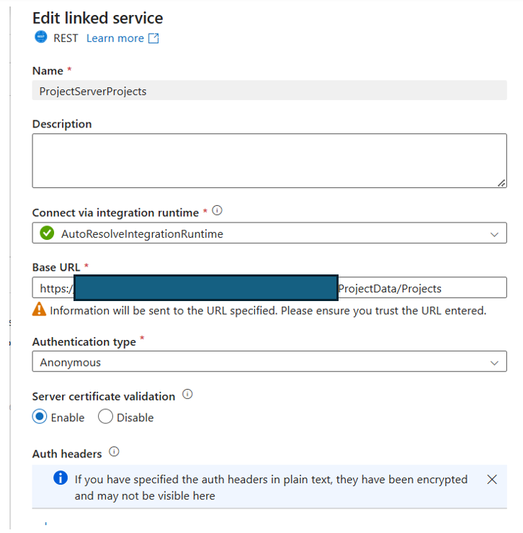Click the Name field ProjectServerProjects
523x533 pixels.
(x=269, y=90)
